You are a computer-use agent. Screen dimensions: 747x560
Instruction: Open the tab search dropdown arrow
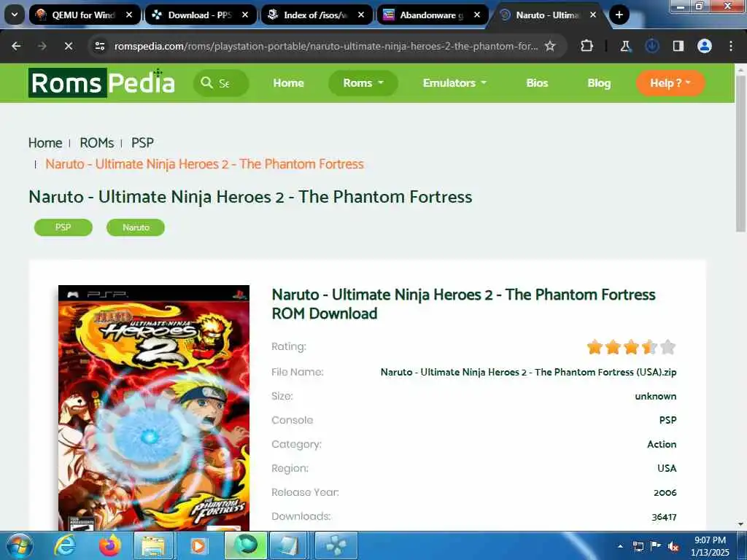tap(15, 15)
